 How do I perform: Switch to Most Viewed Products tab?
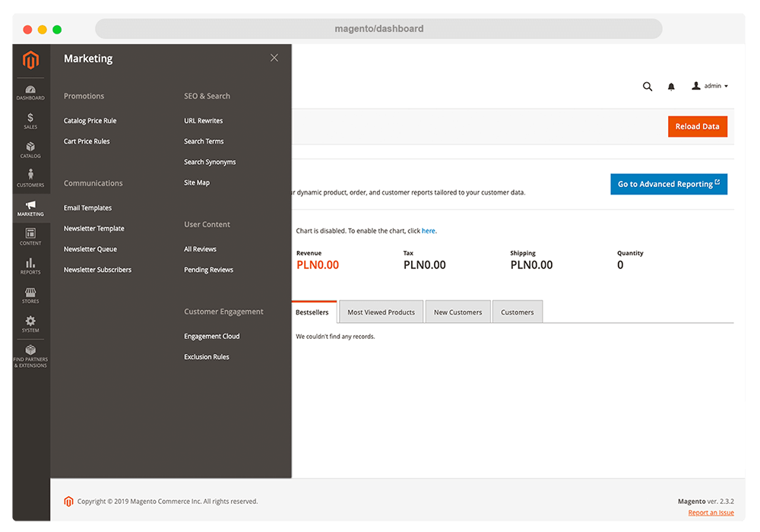pyautogui.click(x=381, y=312)
